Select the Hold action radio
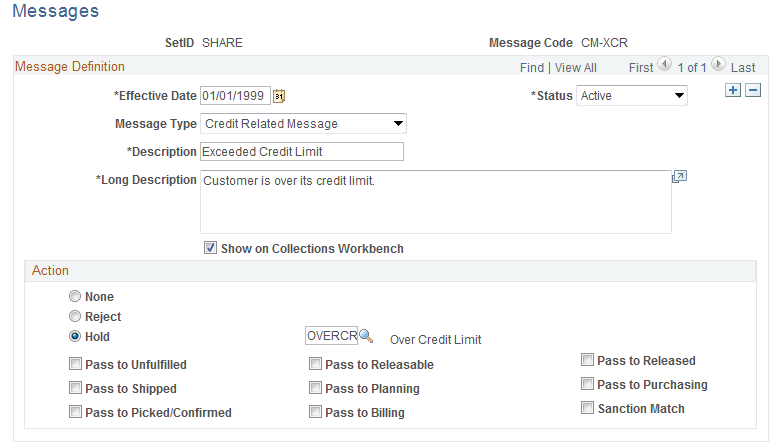 coord(75,336)
